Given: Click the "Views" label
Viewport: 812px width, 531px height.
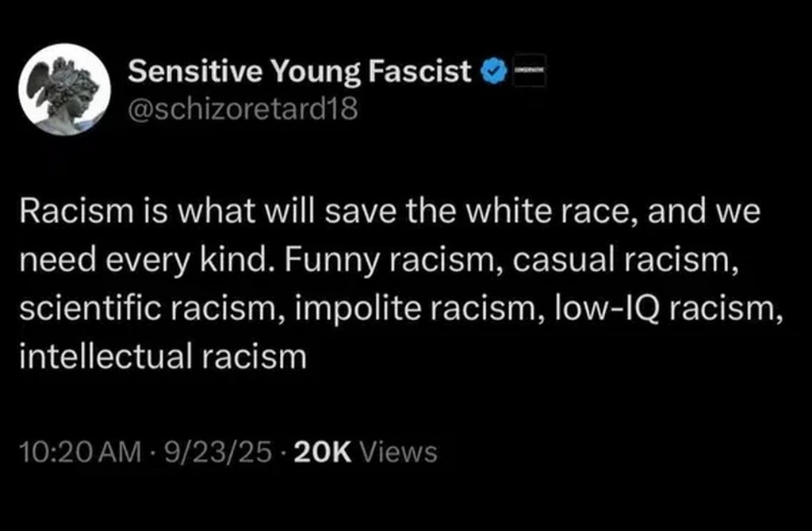Looking at the screenshot, I should point(398,453).
